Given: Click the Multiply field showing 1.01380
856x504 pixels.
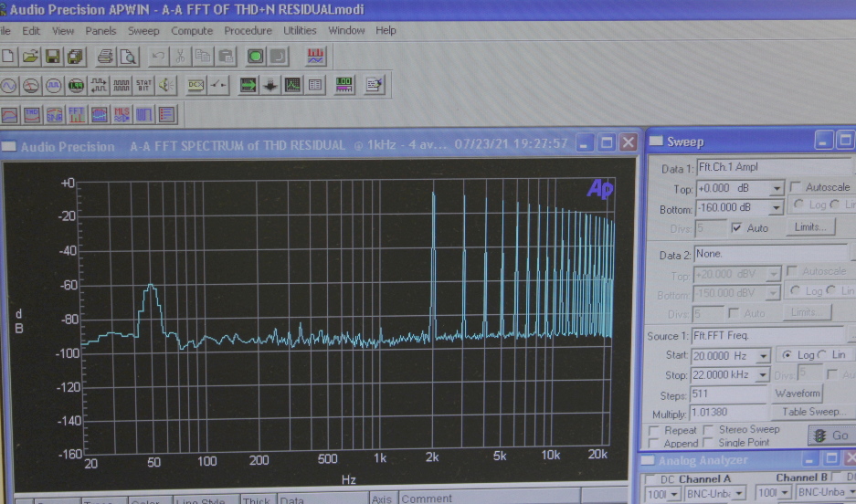Looking at the screenshot, I should 729,412.
